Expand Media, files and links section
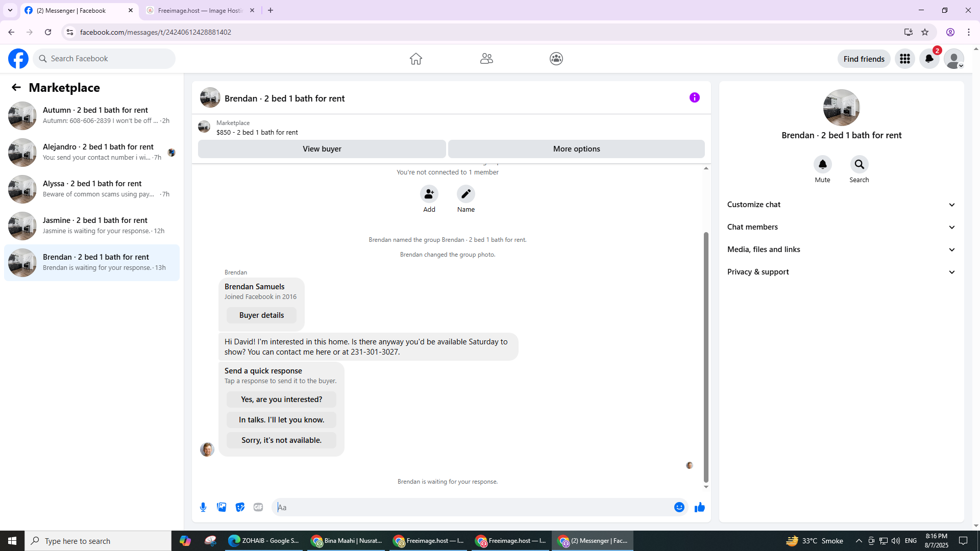Image resolution: width=980 pixels, height=551 pixels. coord(842,249)
